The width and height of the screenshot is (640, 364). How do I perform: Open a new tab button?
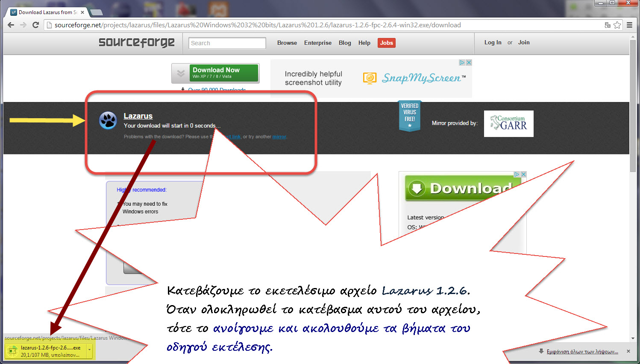coord(97,12)
